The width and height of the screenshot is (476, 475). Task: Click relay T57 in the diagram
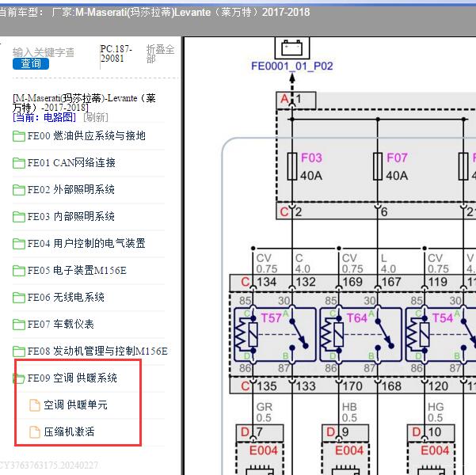point(275,334)
